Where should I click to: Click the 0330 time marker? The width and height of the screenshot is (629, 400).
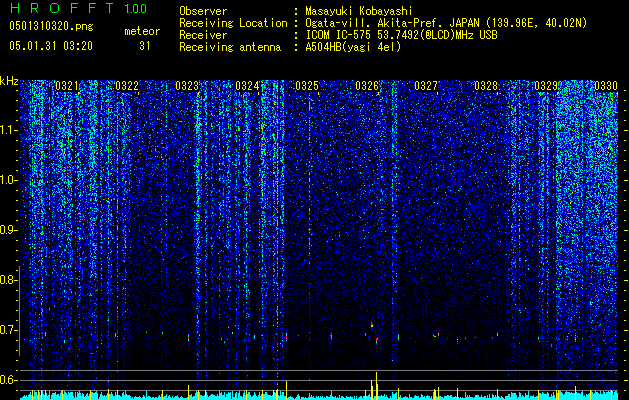[606, 86]
